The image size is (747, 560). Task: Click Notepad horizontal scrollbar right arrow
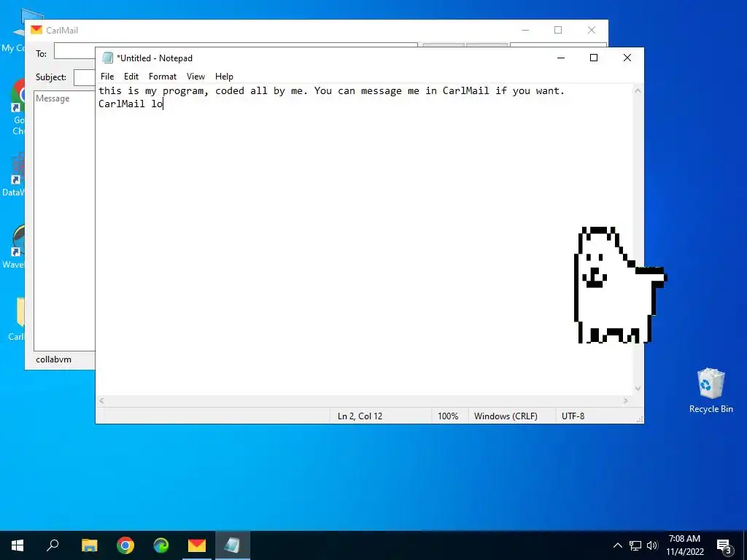coord(626,401)
